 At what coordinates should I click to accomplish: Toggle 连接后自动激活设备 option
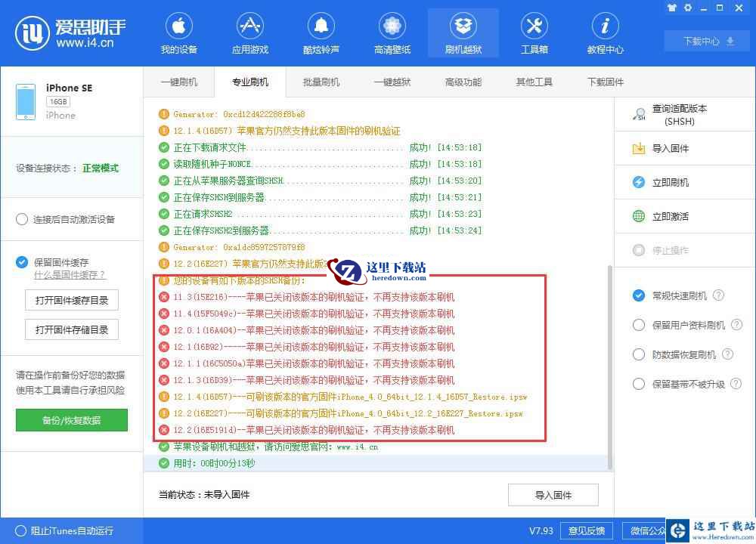22,219
